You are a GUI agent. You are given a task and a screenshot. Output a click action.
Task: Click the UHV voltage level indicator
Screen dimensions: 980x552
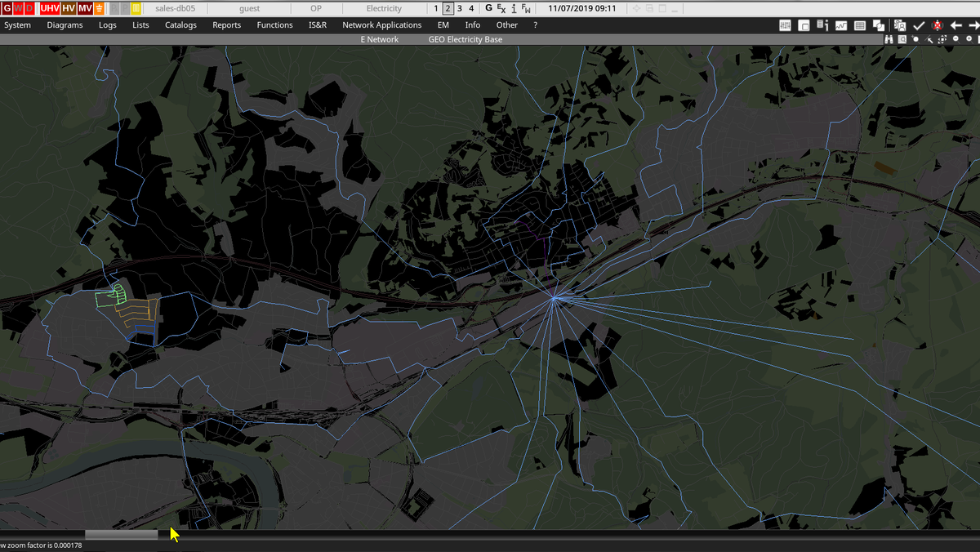(50, 8)
